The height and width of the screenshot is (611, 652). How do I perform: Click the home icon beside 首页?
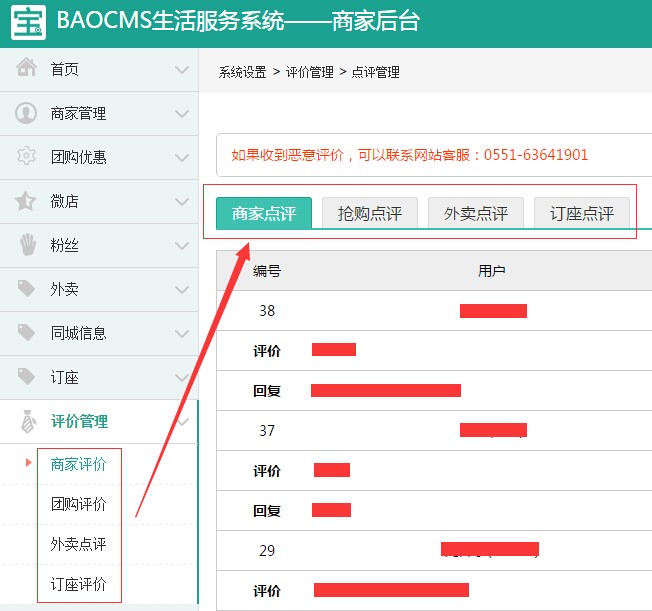click(27, 67)
